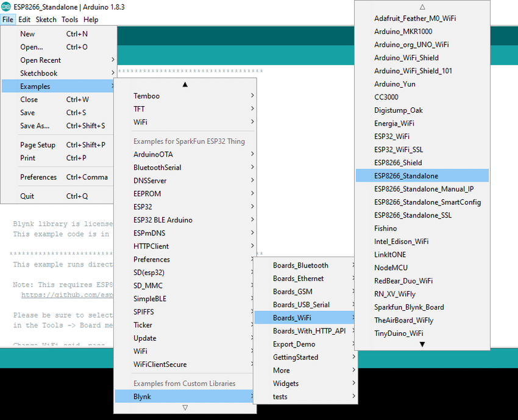
Task: Choose Save As... in File menu
Action: coord(58,126)
